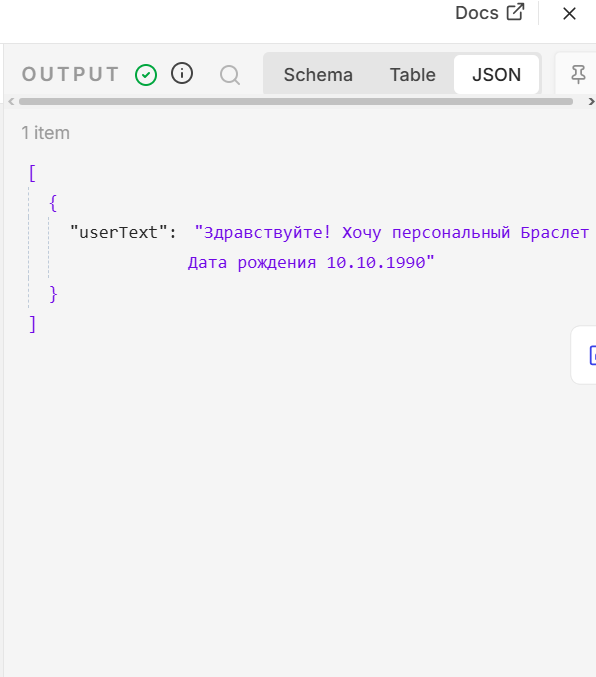Select the JSON view tab

coord(496,75)
